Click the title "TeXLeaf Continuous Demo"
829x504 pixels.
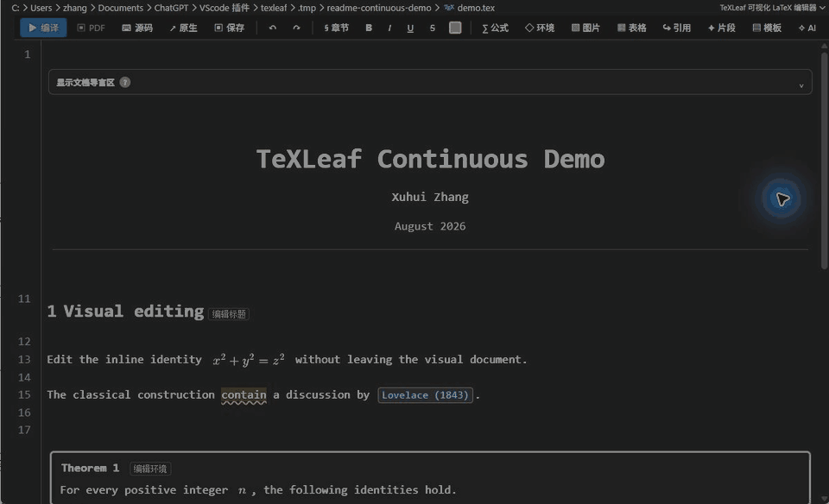430,159
